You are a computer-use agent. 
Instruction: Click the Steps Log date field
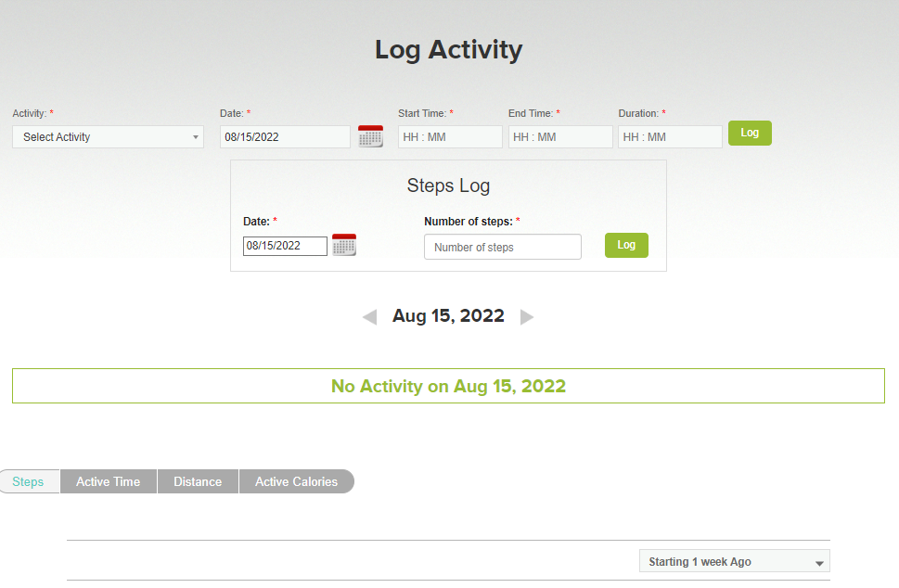(x=285, y=246)
